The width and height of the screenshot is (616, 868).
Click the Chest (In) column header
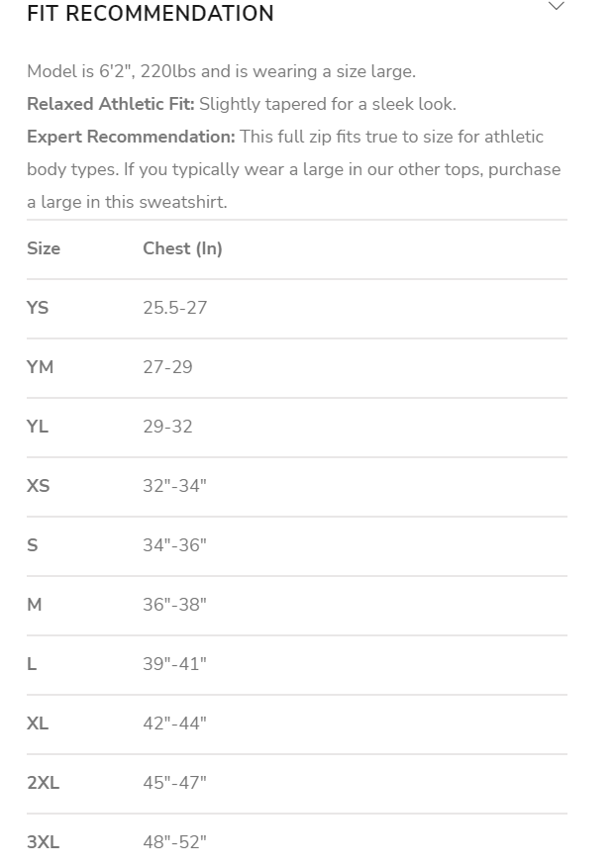tap(182, 248)
